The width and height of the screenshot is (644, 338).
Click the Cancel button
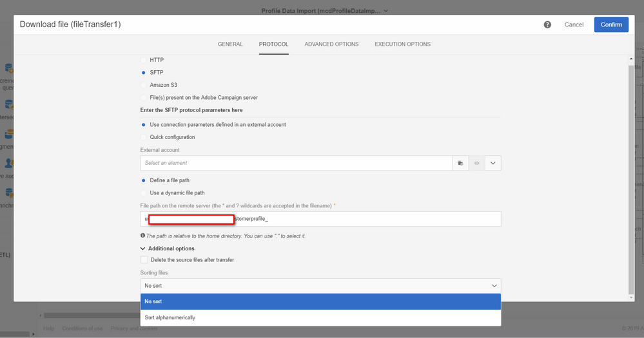tap(574, 24)
